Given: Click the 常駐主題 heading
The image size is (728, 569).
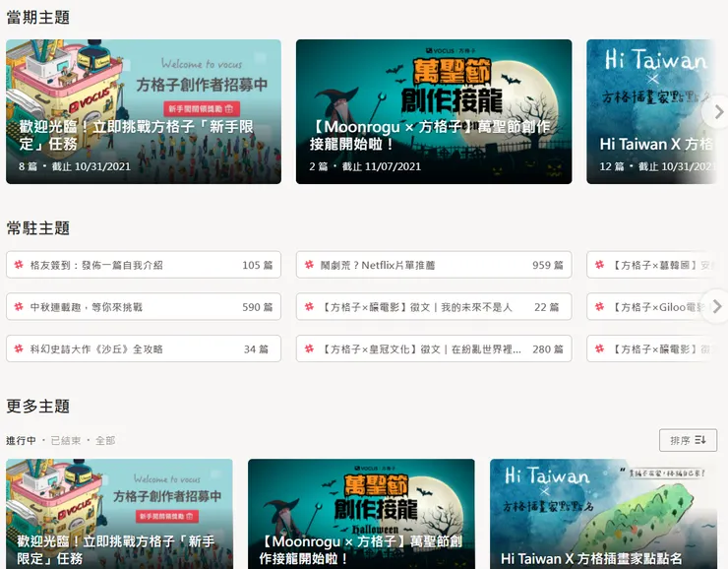Looking at the screenshot, I should pyautogui.click(x=38, y=228).
